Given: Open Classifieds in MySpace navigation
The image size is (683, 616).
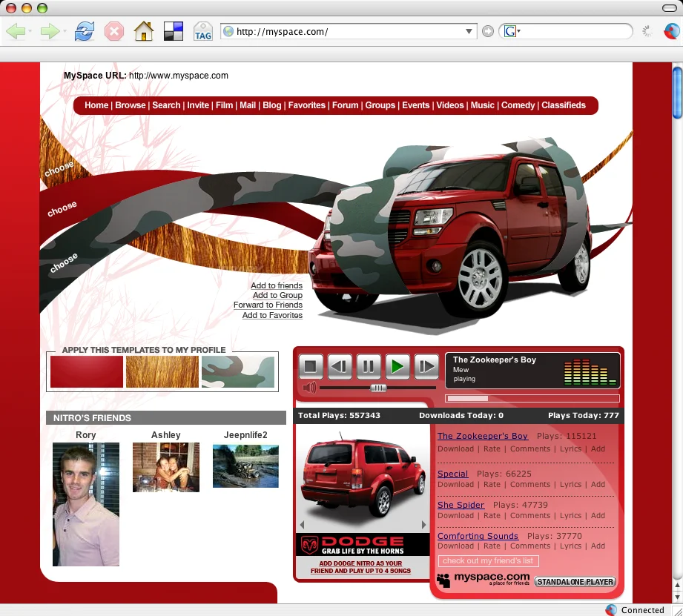Looking at the screenshot, I should 563,105.
